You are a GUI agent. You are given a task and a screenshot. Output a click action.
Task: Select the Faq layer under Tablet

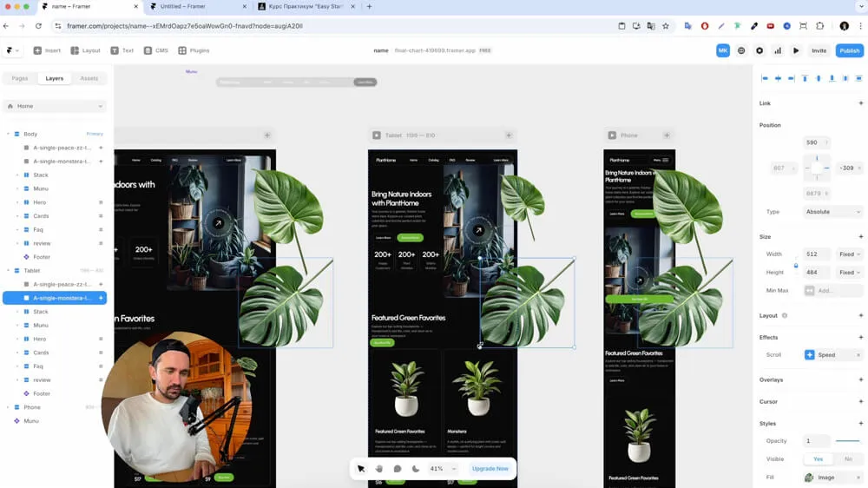[37, 366]
